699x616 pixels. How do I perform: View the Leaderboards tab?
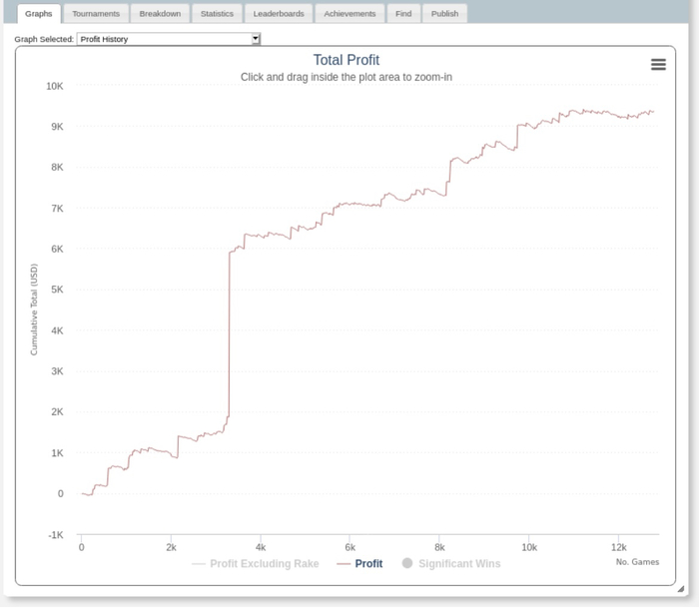point(279,14)
